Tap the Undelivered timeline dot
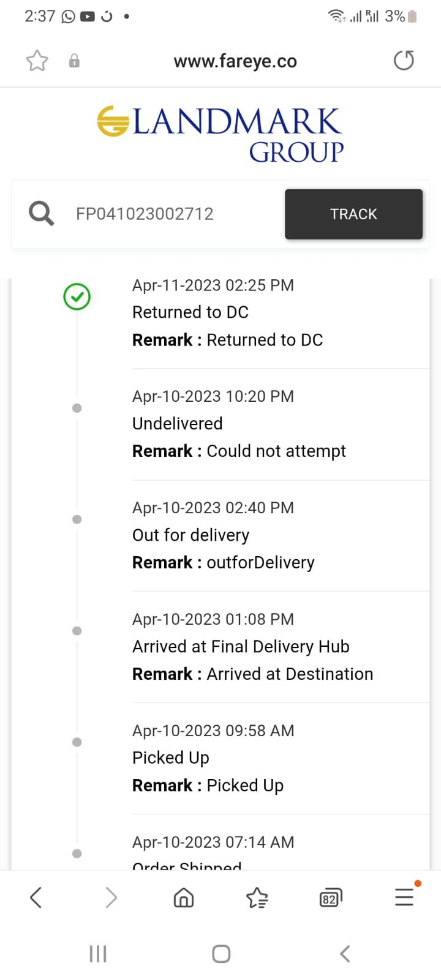 (77, 408)
